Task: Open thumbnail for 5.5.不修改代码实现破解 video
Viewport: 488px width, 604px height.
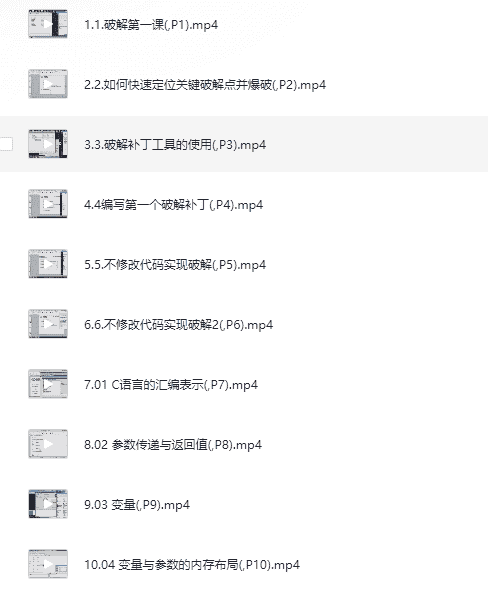Action: coord(48,264)
